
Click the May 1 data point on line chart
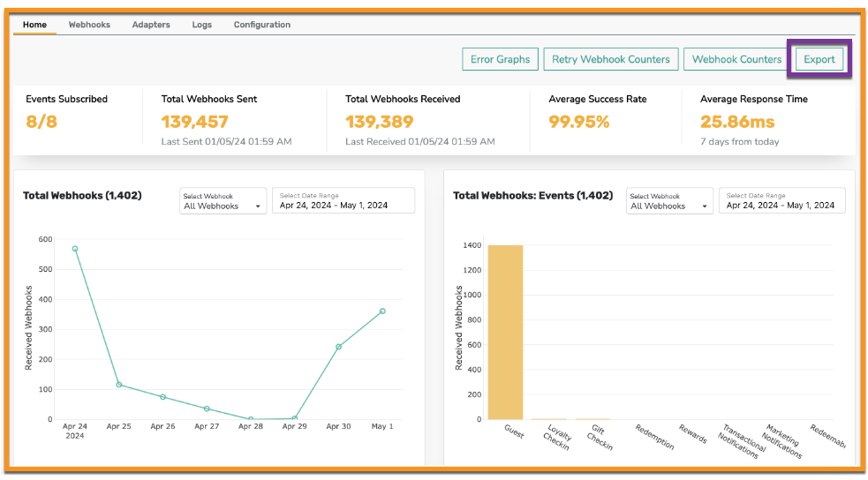(382, 311)
